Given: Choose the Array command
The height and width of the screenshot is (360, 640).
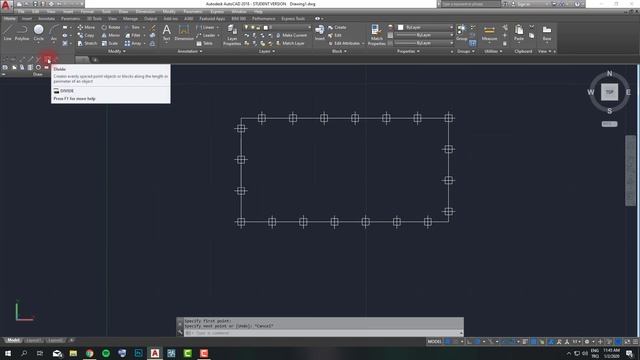Looking at the screenshot, I should point(133,43).
